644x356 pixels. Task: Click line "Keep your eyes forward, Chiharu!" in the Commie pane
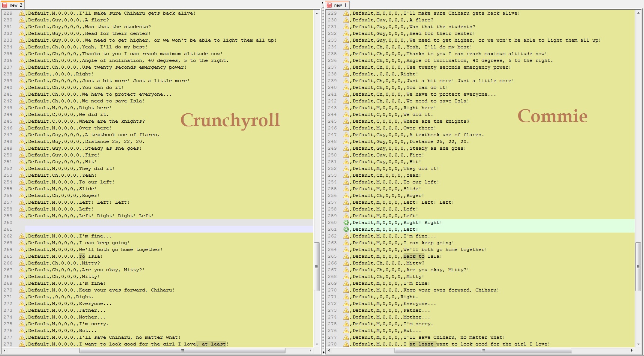(451, 290)
